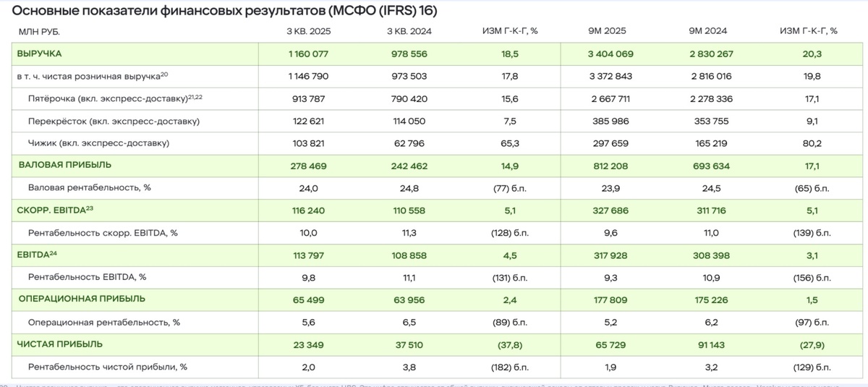The width and height of the screenshot is (868, 387).
Task: Select the '9М 2024' column header
Action: (708, 31)
